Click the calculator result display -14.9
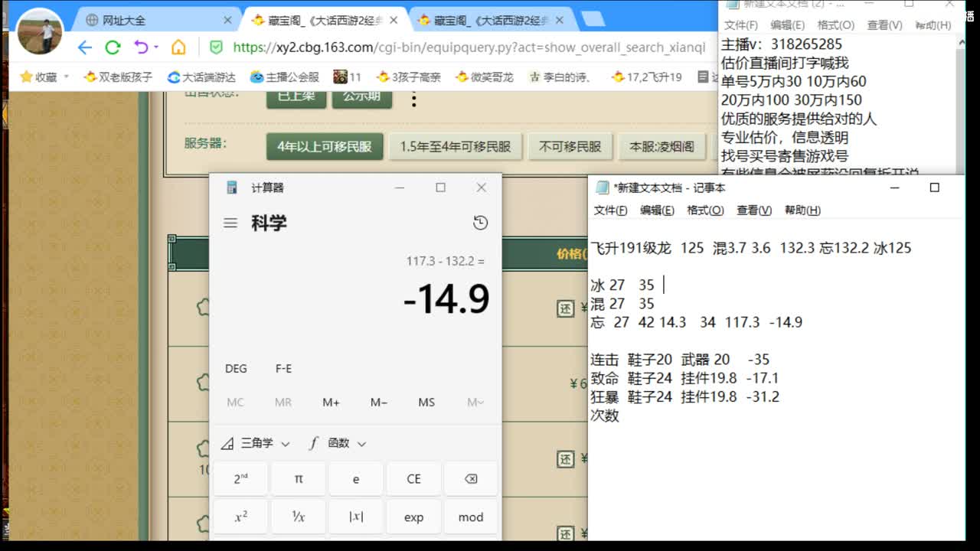Screen dimensions: 980x551 point(446,299)
